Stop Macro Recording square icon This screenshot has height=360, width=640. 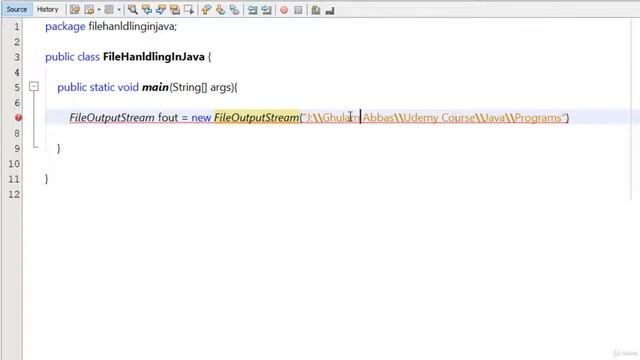tap(298, 10)
